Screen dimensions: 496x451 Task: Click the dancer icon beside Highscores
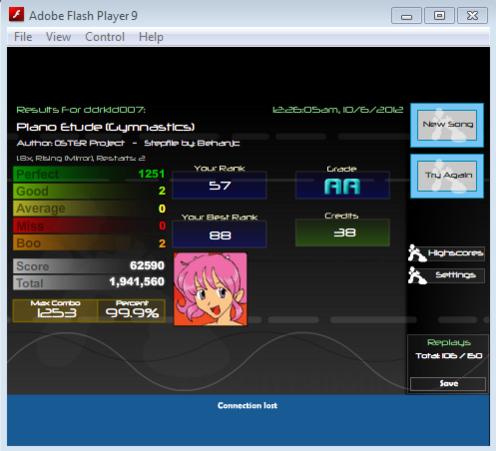pyautogui.click(x=417, y=253)
